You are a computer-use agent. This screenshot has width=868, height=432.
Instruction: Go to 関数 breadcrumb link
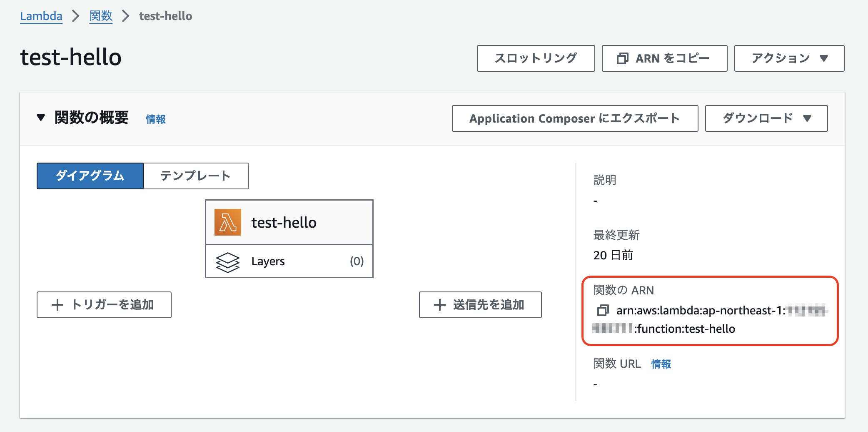click(101, 16)
